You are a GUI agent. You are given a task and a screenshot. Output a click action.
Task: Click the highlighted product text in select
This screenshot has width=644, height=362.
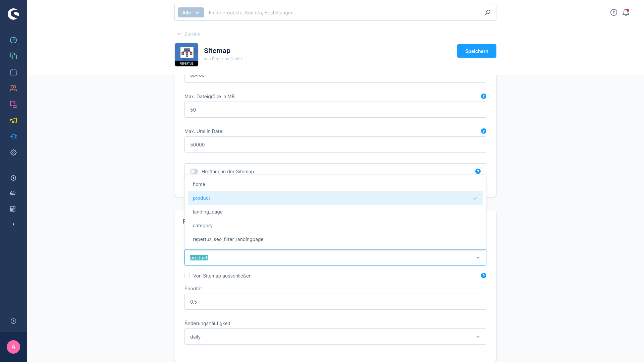[199, 257]
